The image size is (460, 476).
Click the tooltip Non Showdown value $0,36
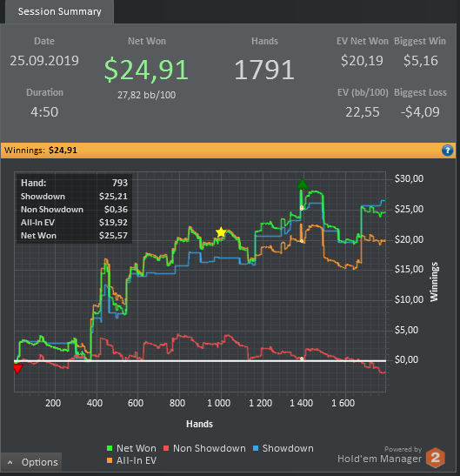coord(116,210)
